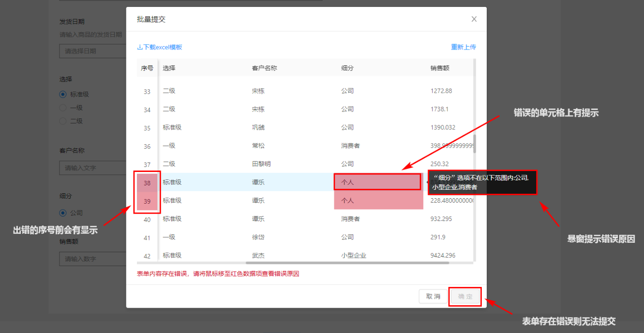Select the highlighted row number 39
This screenshot has width=644, height=333.
(x=147, y=201)
